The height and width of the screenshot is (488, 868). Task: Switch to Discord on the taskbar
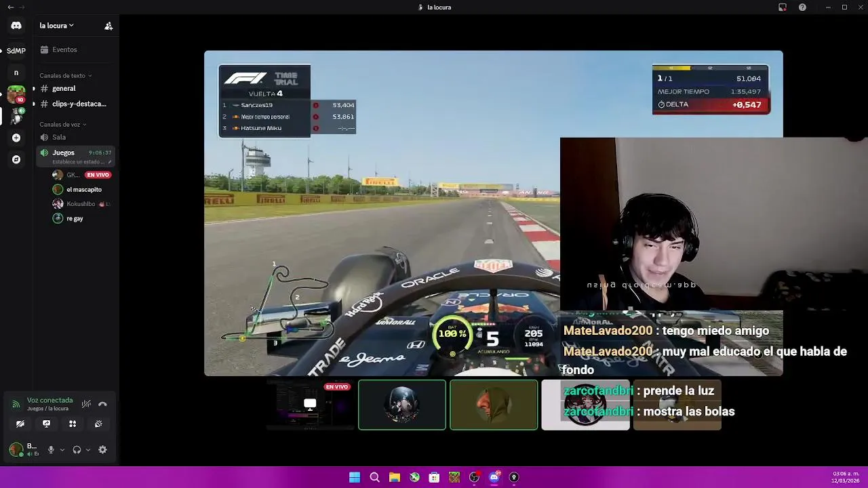pos(494,477)
